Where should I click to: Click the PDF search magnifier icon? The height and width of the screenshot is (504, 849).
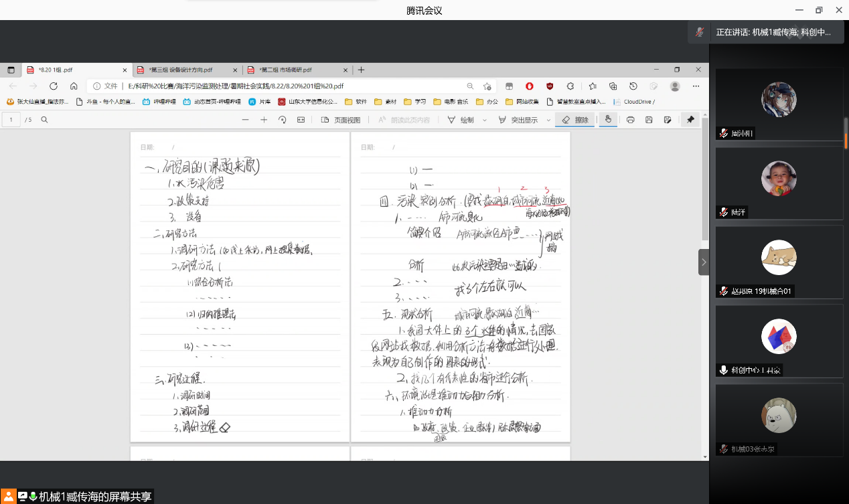[x=45, y=120]
